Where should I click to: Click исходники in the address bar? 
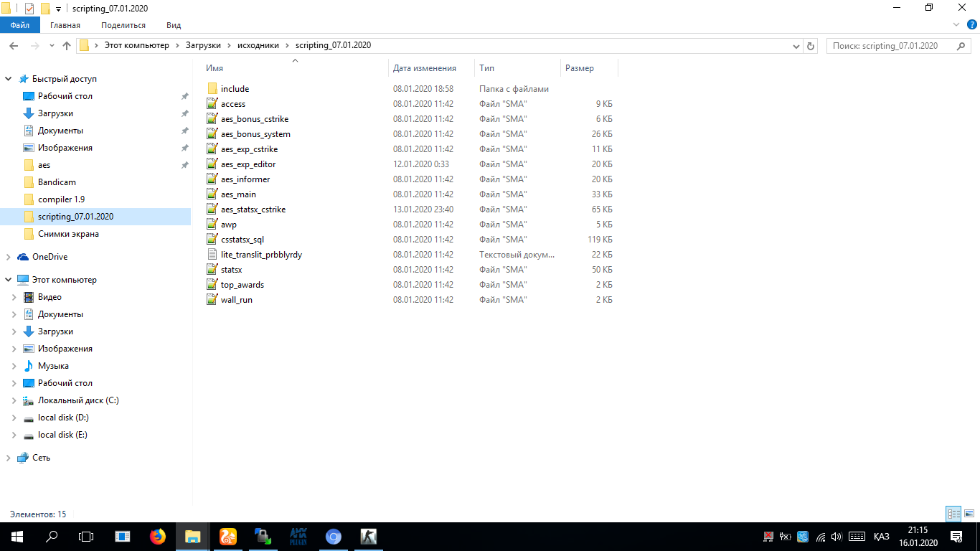click(258, 45)
